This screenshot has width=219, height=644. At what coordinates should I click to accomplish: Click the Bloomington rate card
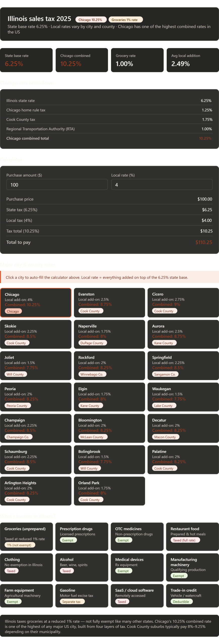(109, 428)
